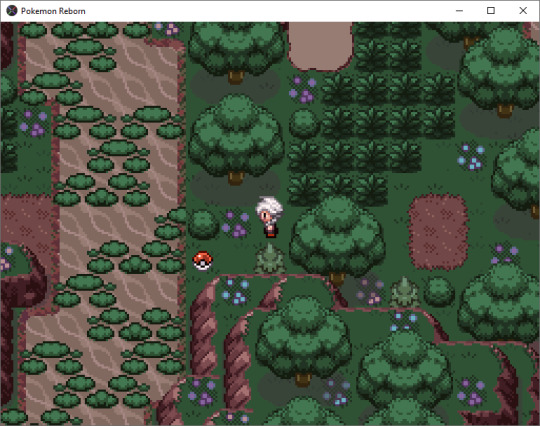The height and width of the screenshot is (426, 540).
Task: Click the reddish-brown dirt patch right of player
Action: click(x=438, y=232)
